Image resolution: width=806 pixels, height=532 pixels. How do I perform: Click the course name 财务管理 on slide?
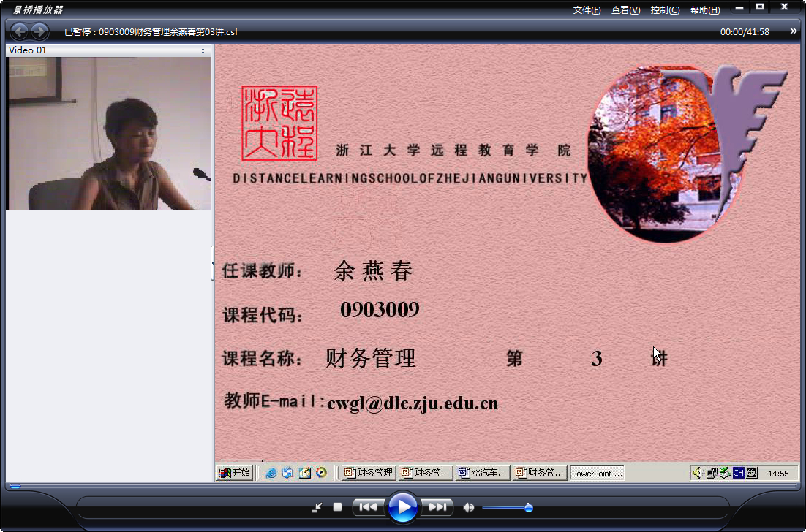click(x=370, y=358)
